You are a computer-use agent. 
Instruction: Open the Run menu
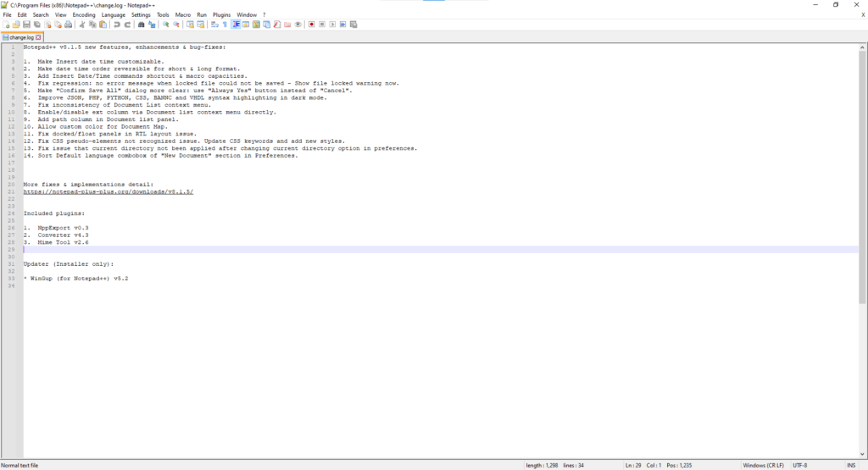click(202, 15)
